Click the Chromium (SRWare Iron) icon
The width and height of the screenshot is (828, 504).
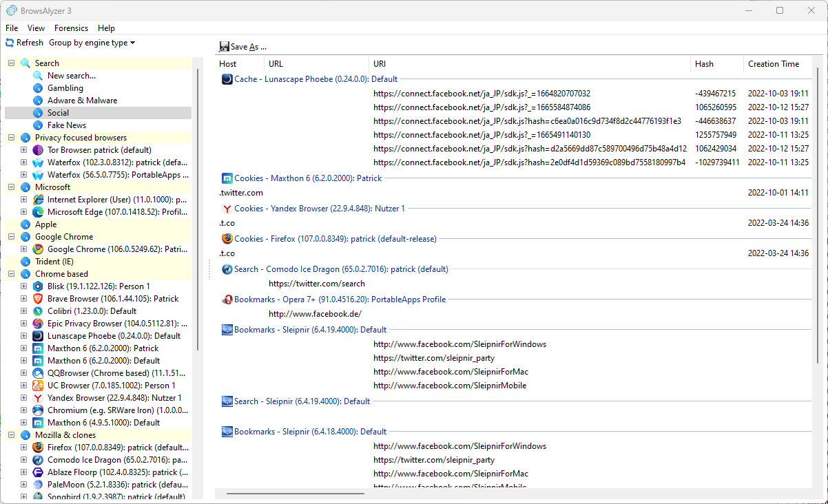38,410
